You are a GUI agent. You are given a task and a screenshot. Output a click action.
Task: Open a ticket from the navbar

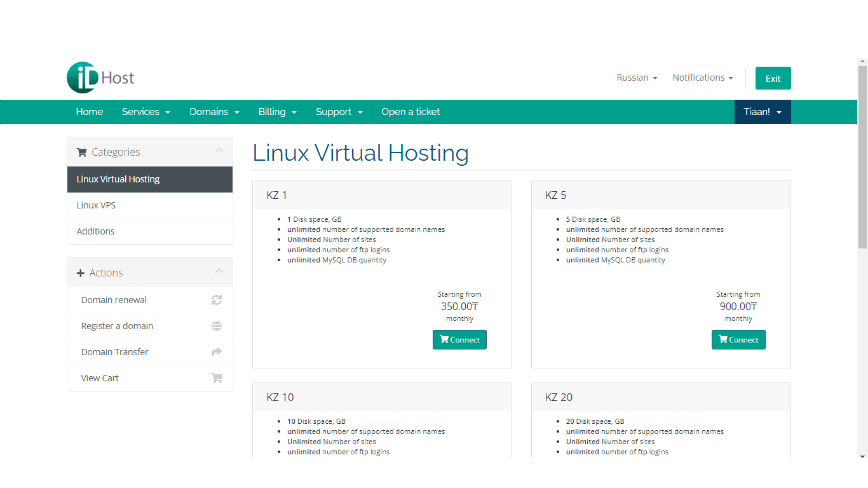pos(410,112)
